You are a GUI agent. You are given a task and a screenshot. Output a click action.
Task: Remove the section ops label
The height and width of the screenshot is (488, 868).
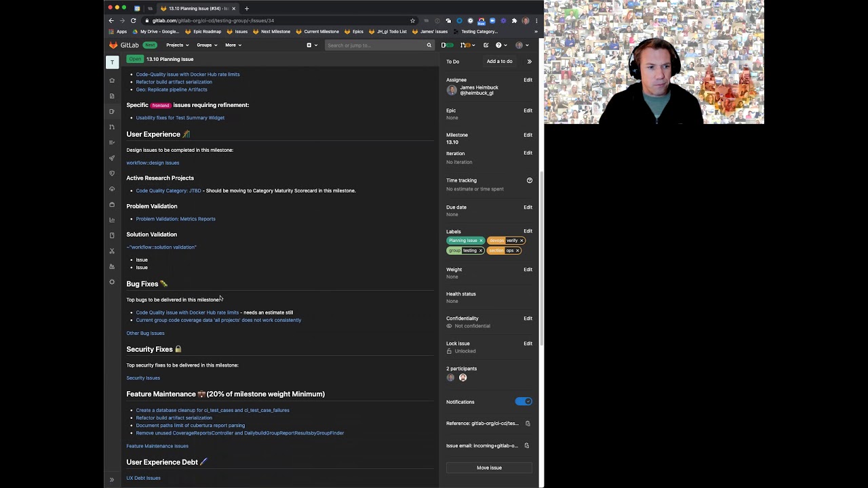(517, 251)
